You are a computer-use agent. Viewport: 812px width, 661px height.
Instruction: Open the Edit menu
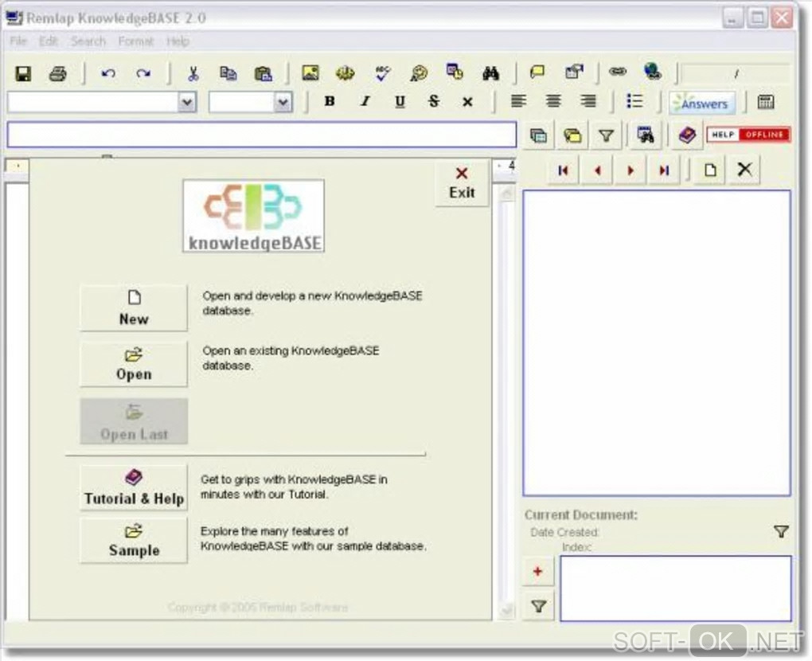pos(48,41)
